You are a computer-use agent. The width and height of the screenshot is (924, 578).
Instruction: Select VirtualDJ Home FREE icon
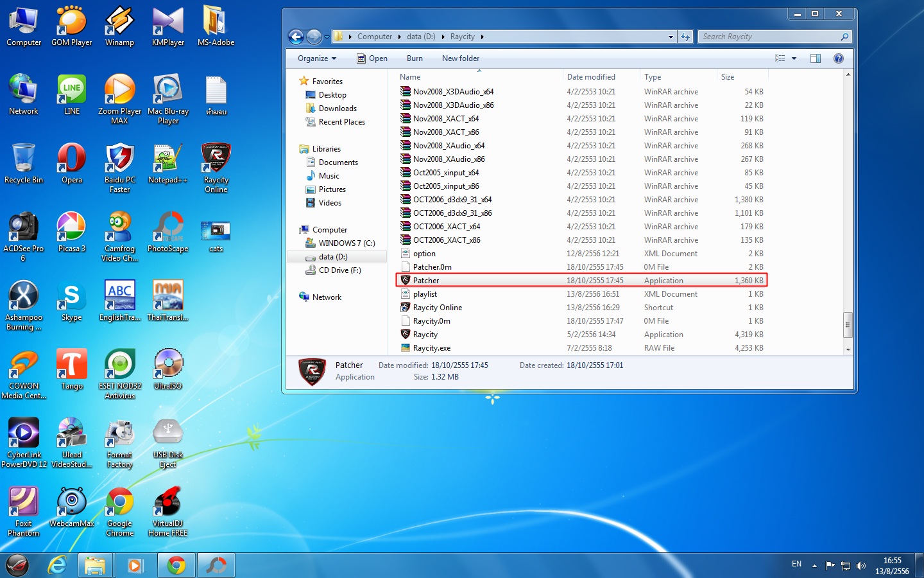click(167, 512)
